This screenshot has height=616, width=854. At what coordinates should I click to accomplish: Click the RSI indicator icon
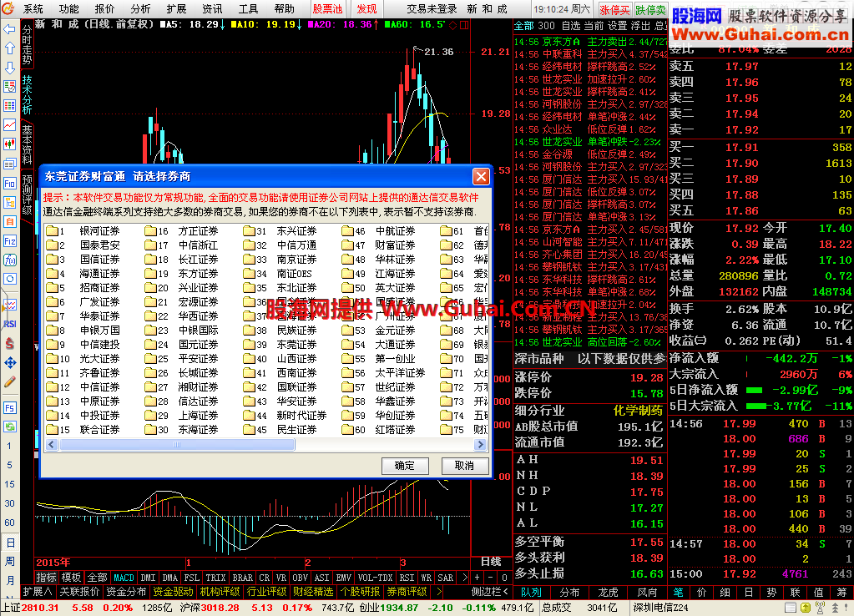click(10, 324)
